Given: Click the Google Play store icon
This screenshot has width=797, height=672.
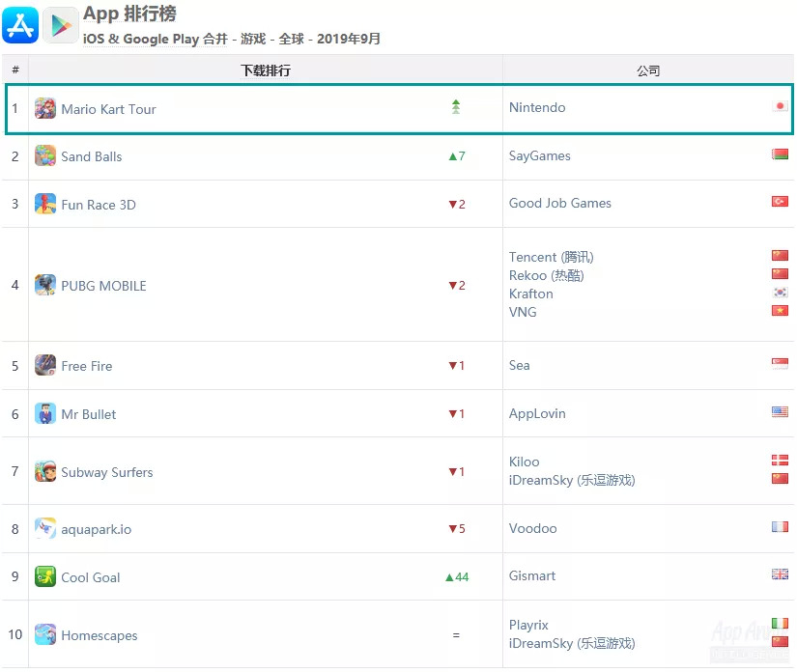Looking at the screenshot, I should (61, 24).
